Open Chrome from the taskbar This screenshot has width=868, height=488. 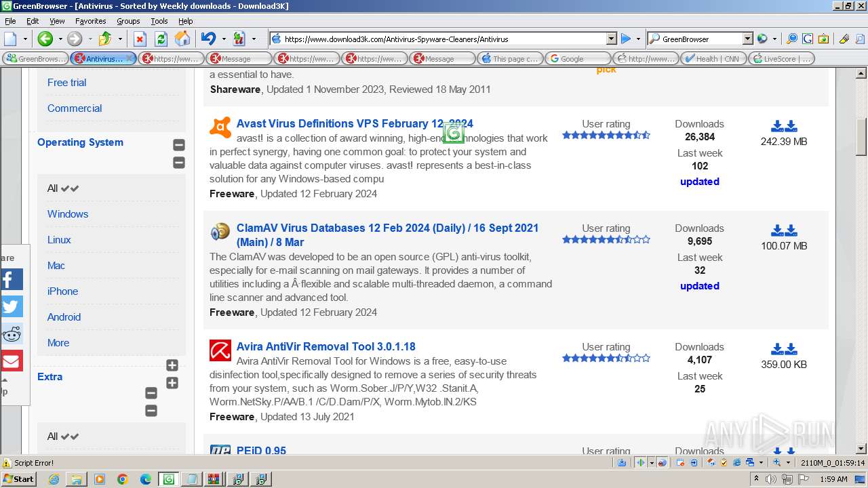pos(123,479)
